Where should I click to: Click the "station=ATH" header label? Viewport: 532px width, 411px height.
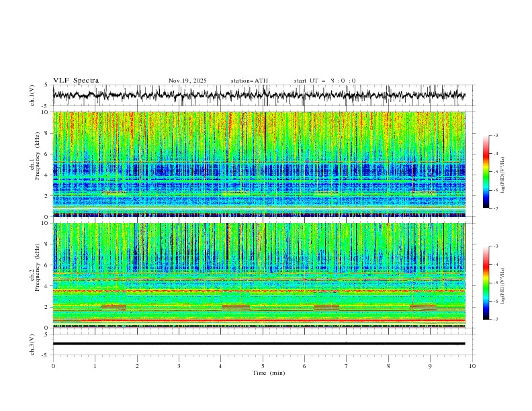249,81
